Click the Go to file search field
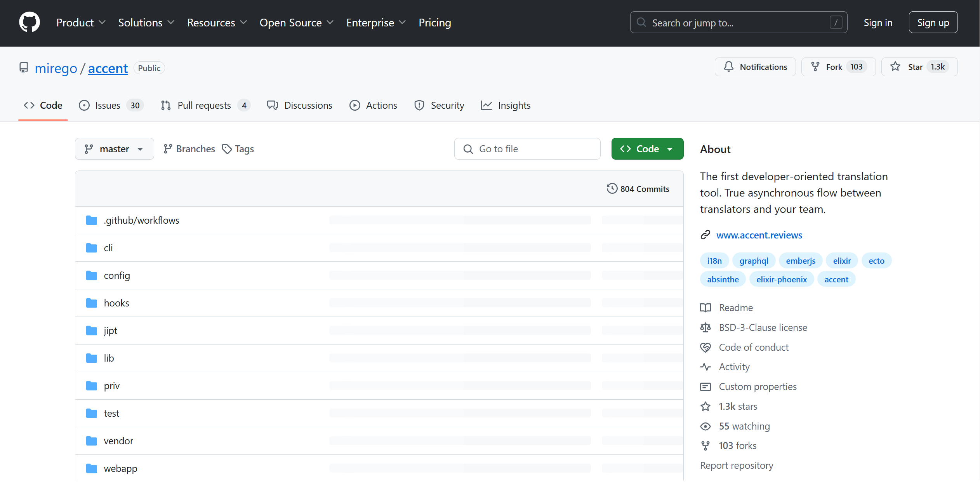The height and width of the screenshot is (482, 980). pos(527,149)
